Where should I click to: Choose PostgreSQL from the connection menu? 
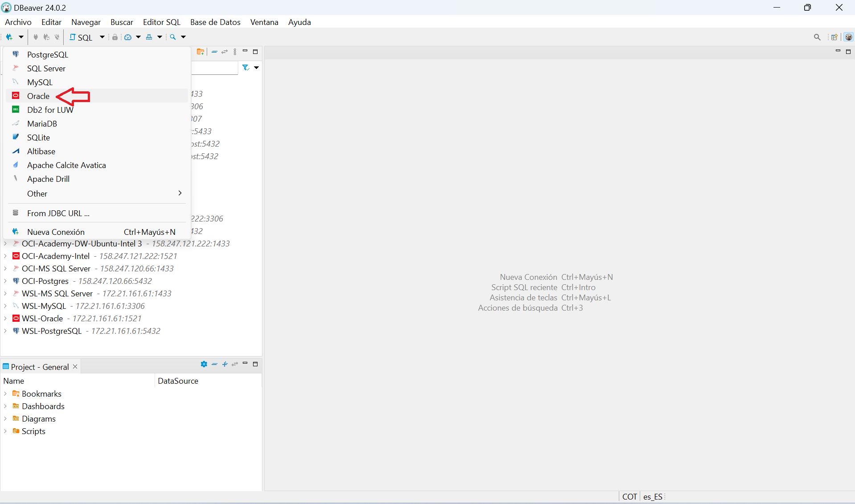click(x=97, y=54)
